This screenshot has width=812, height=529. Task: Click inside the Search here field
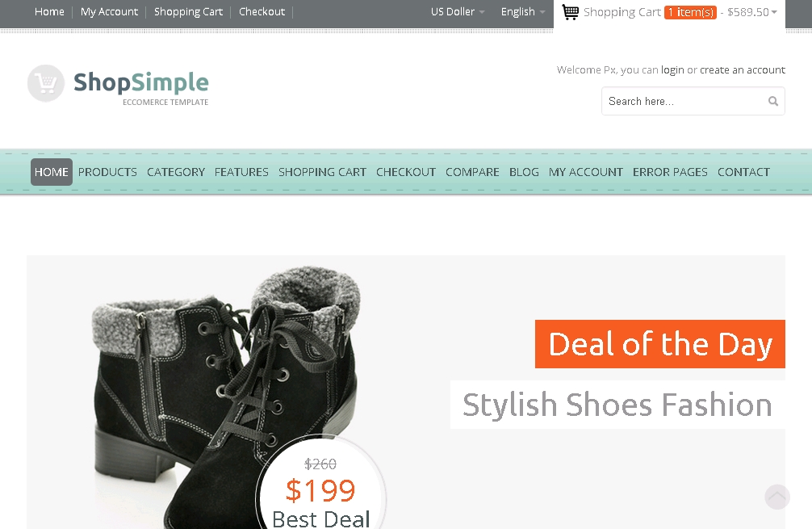point(682,101)
